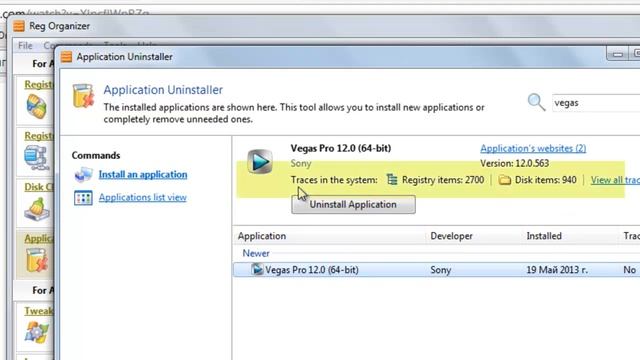Click the Registry items: 2700 text
Screen dimensions: 640x360
coord(443,180)
